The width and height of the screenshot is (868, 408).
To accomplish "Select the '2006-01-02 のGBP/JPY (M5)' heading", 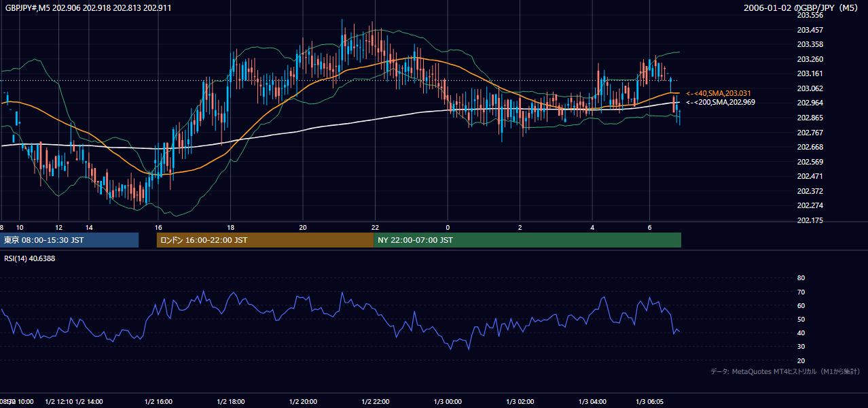I will pos(801,8).
